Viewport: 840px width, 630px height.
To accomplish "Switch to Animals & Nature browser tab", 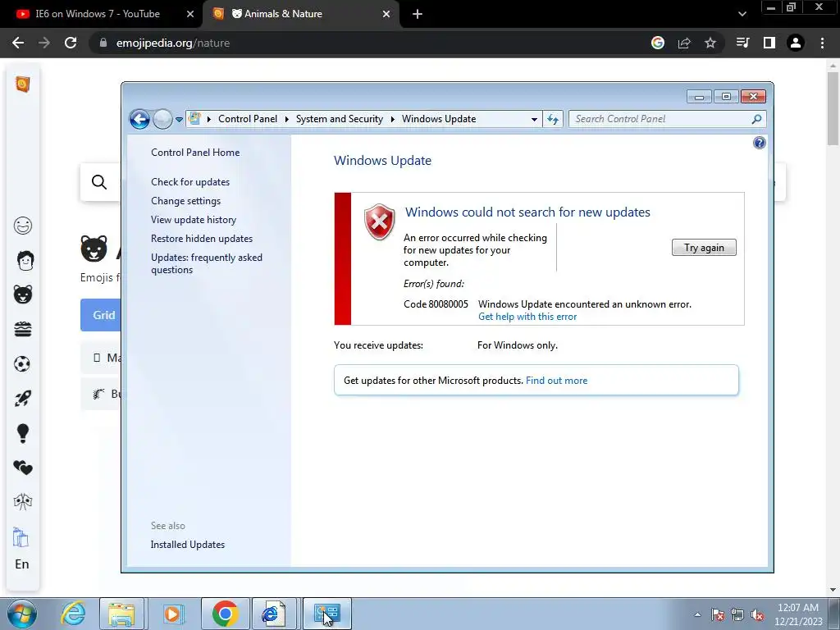I will click(x=283, y=14).
